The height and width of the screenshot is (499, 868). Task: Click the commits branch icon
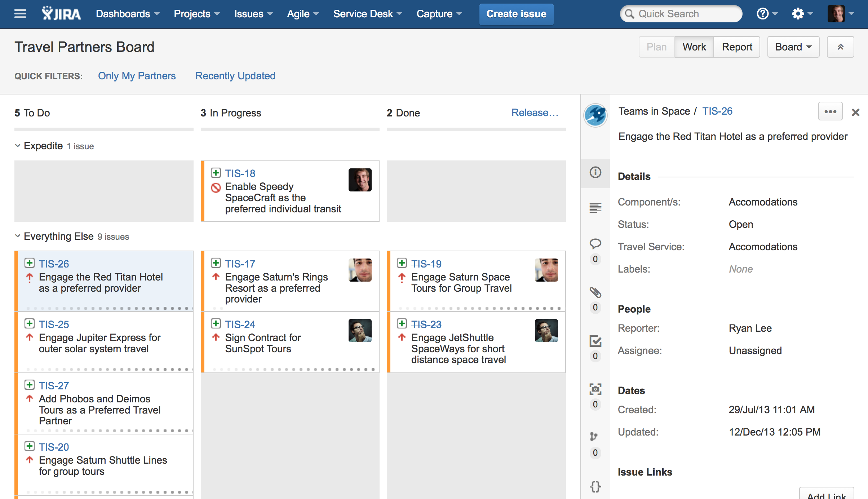click(x=594, y=437)
